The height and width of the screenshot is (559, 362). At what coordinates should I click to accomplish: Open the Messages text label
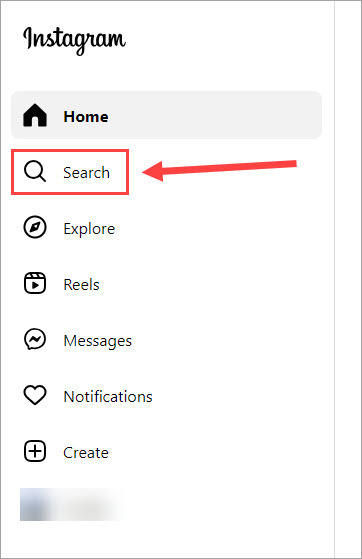(98, 341)
